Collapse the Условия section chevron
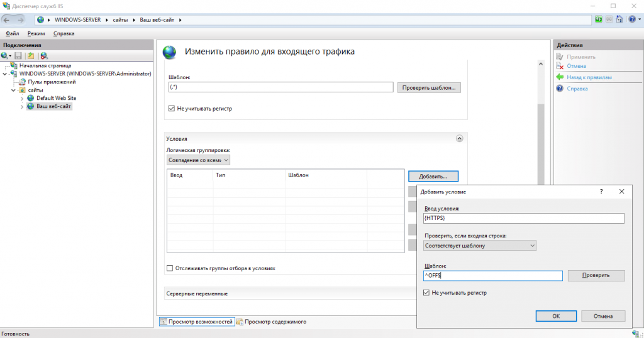The image size is (644, 338). 460,139
